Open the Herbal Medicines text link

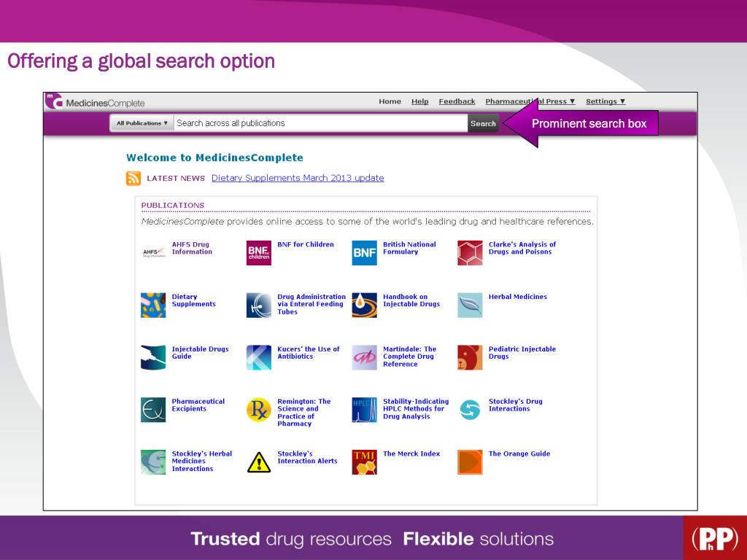[x=517, y=297]
